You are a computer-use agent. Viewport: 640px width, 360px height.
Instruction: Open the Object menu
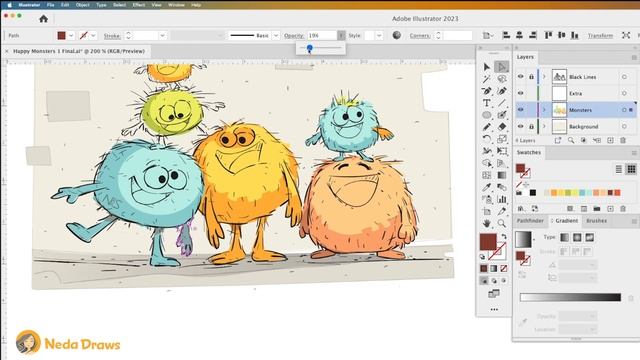tap(82, 5)
